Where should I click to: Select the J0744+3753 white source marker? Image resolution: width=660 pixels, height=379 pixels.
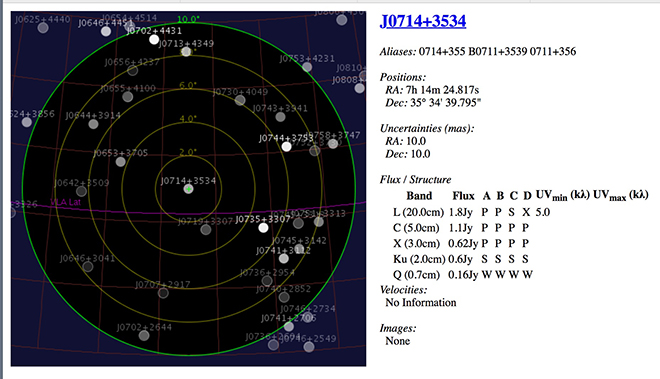(286, 147)
